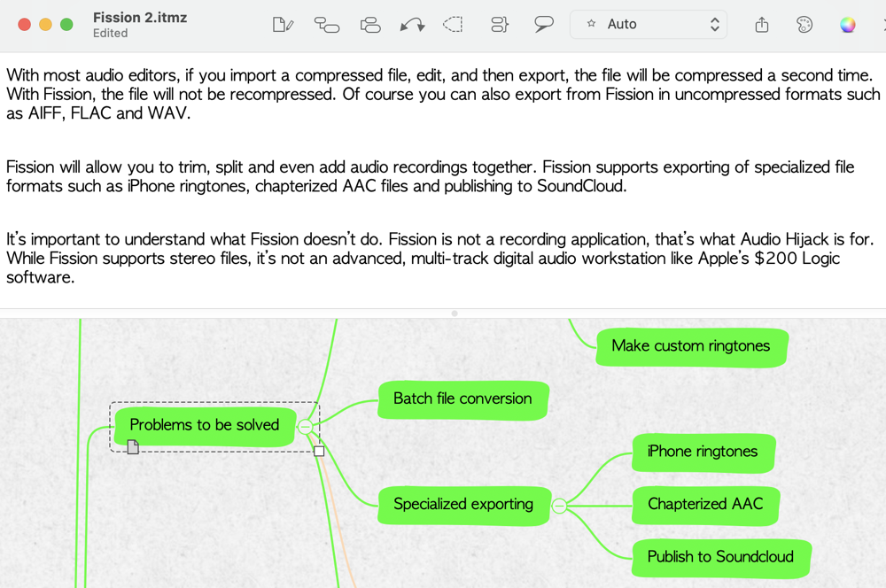The width and height of the screenshot is (886, 588).
Task: Click the edit note toolbar icon
Action: (x=283, y=25)
